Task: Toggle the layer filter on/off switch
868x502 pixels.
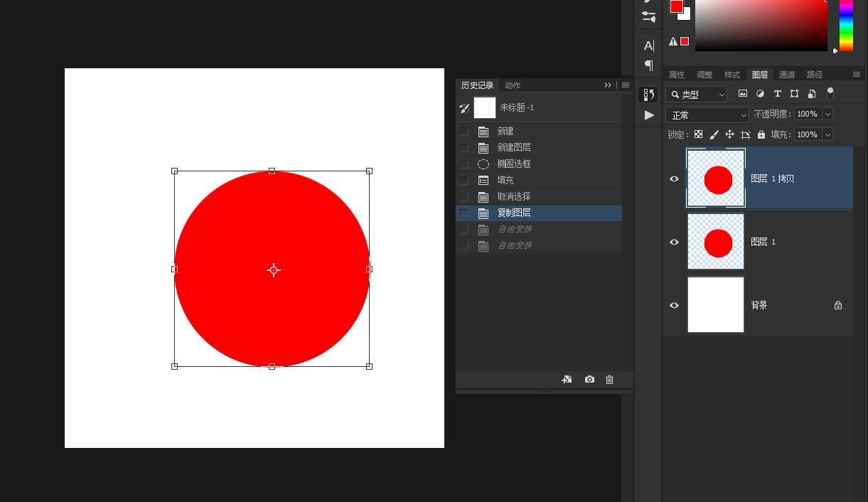Action: click(x=830, y=93)
